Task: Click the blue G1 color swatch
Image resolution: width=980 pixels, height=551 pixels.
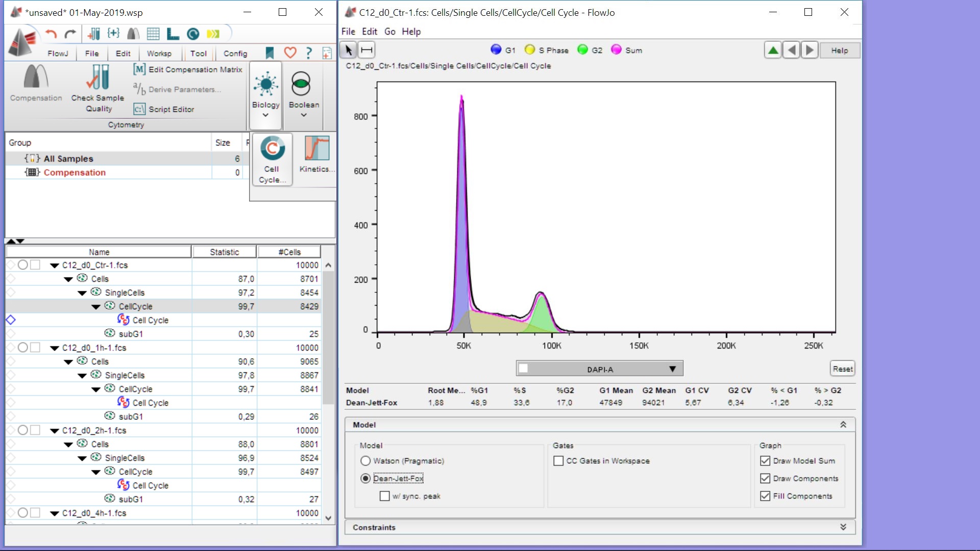Action: [x=496, y=49]
